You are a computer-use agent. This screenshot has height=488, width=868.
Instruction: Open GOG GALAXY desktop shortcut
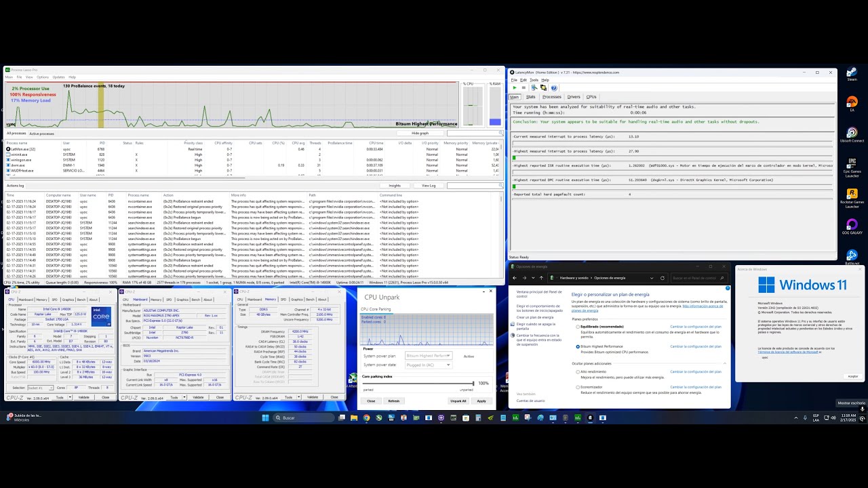852,227
